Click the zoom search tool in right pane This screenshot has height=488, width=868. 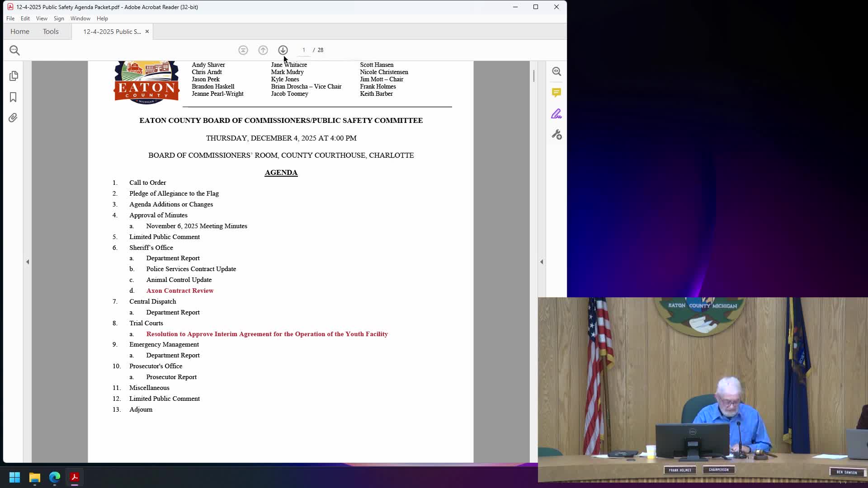click(557, 71)
